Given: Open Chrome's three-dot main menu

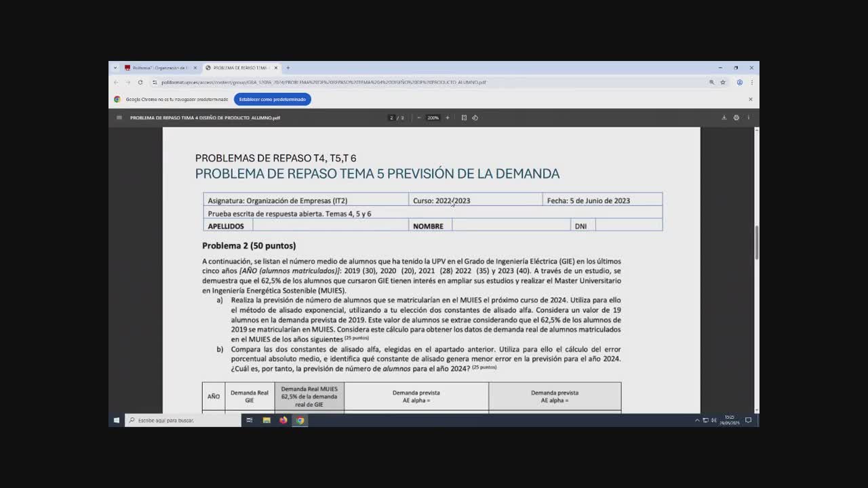Looking at the screenshot, I should (x=751, y=83).
